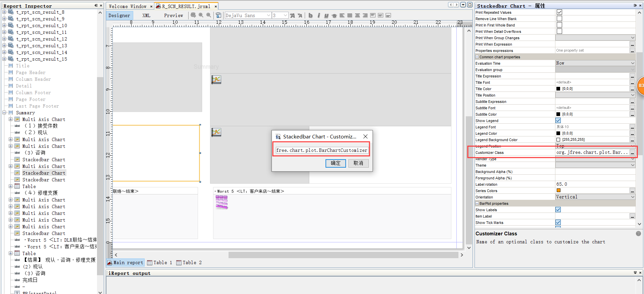This screenshot has width=644, height=294.
Task: Select the highlighted Stackedbar Chart tree item
Action: tap(44, 173)
